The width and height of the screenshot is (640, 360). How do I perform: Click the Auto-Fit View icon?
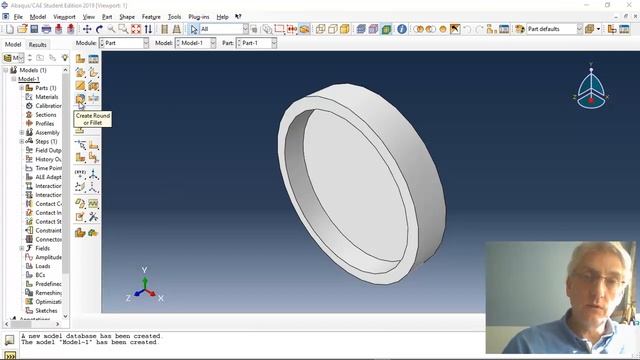136,29
